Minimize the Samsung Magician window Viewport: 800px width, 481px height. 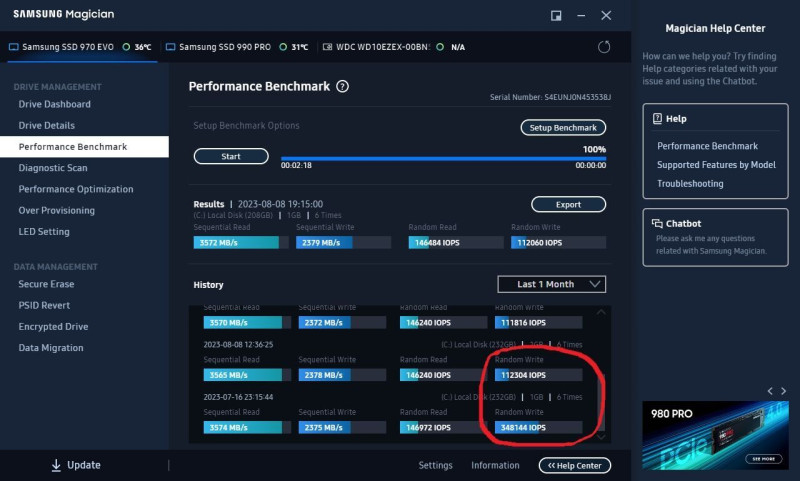(581, 15)
